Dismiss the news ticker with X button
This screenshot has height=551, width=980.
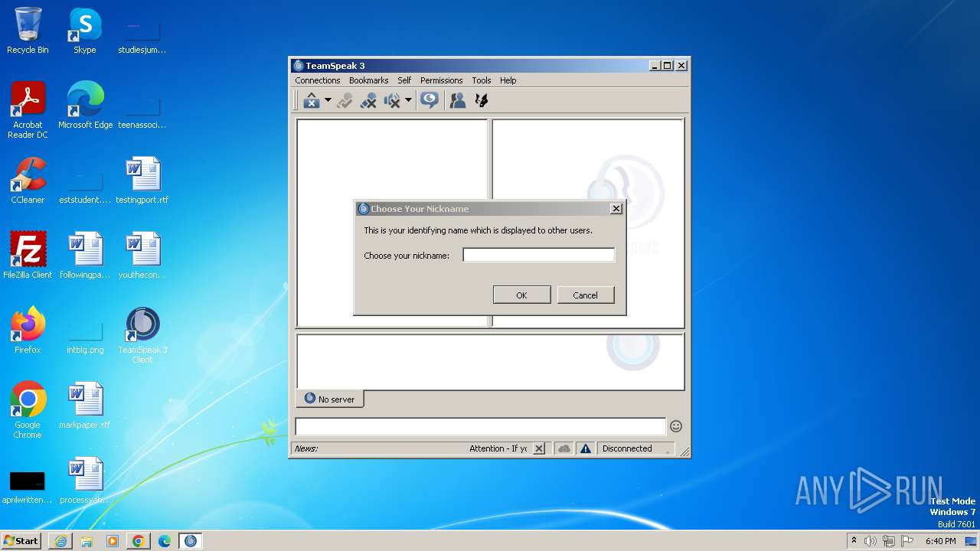click(x=539, y=448)
